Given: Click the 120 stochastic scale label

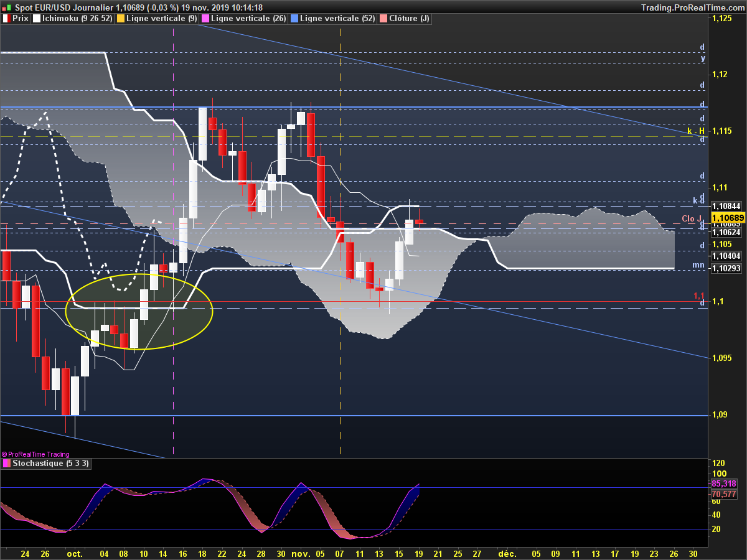Looking at the screenshot, I should [x=718, y=464].
